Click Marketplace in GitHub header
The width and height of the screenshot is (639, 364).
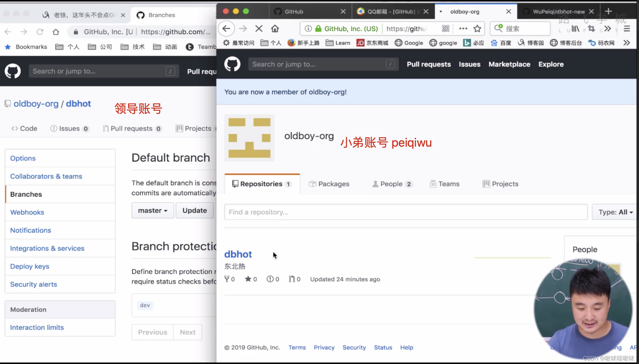point(509,64)
